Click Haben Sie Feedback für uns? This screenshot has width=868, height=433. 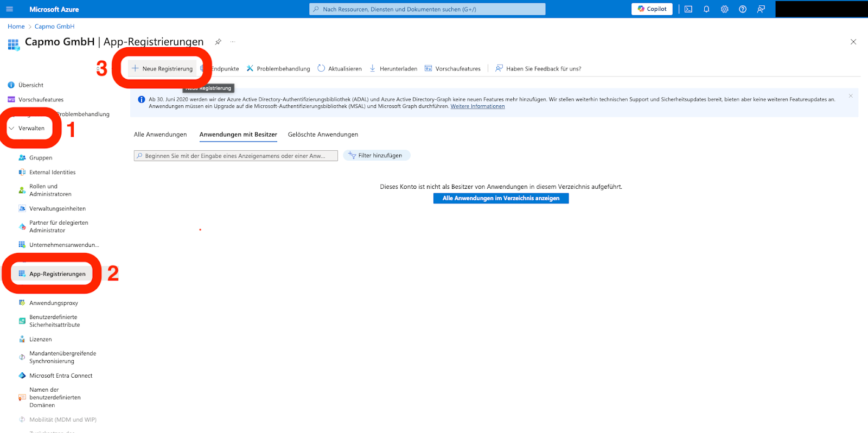538,69
